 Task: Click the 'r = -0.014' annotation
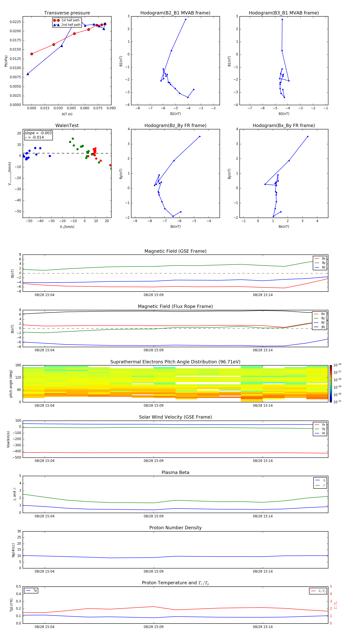[x=35, y=137]
